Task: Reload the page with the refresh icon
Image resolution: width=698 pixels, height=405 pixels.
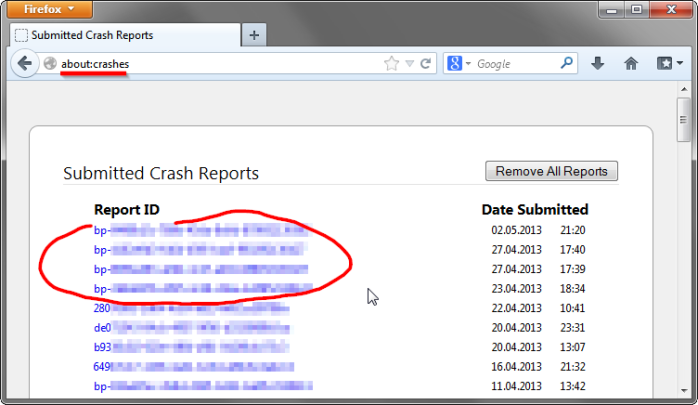Action: click(426, 64)
